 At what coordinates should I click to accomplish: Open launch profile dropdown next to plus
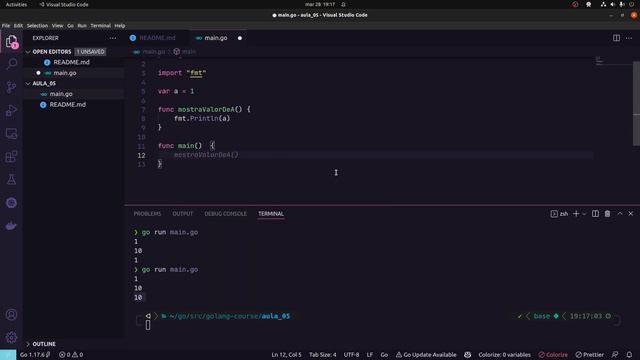(x=584, y=213)
